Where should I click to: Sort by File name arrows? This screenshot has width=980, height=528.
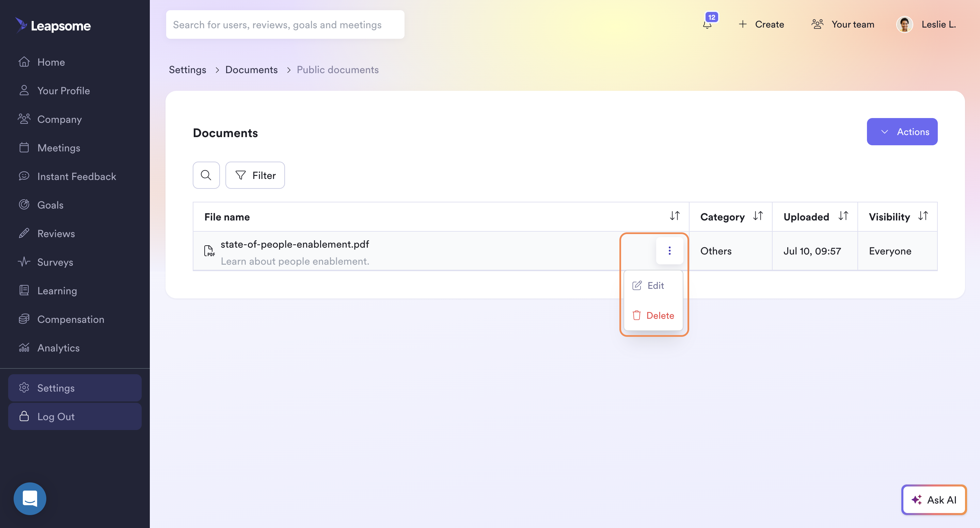675,216
